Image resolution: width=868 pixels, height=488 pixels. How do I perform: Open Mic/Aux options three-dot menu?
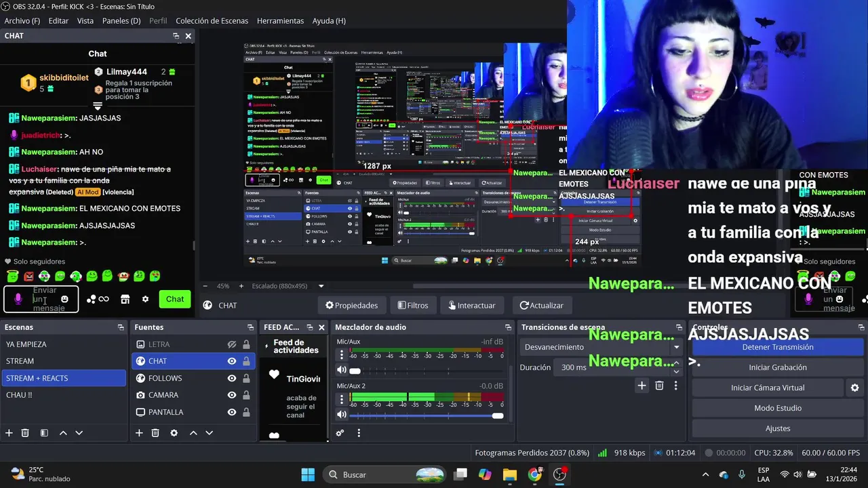pos(341,355)
